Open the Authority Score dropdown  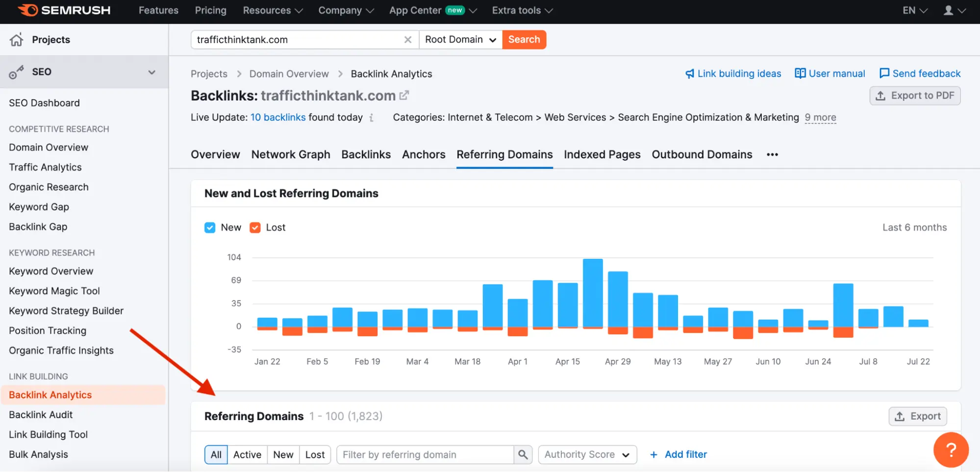point(587,454)
